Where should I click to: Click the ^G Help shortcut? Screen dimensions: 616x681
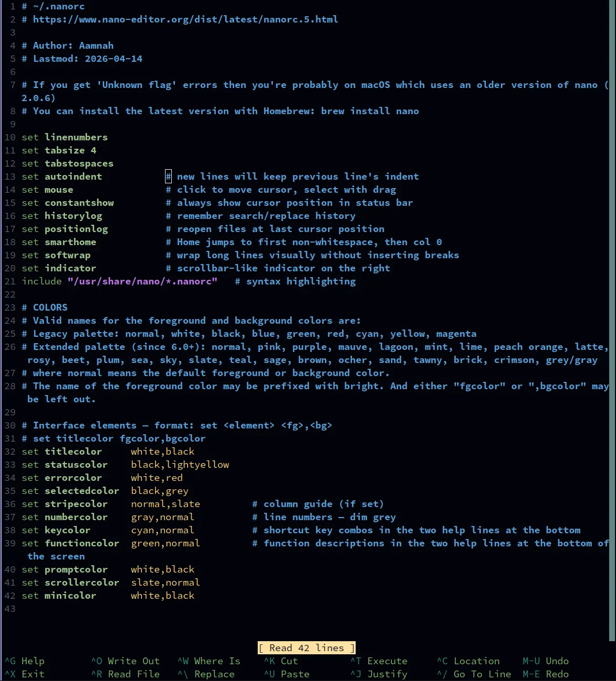pos(25,661)
